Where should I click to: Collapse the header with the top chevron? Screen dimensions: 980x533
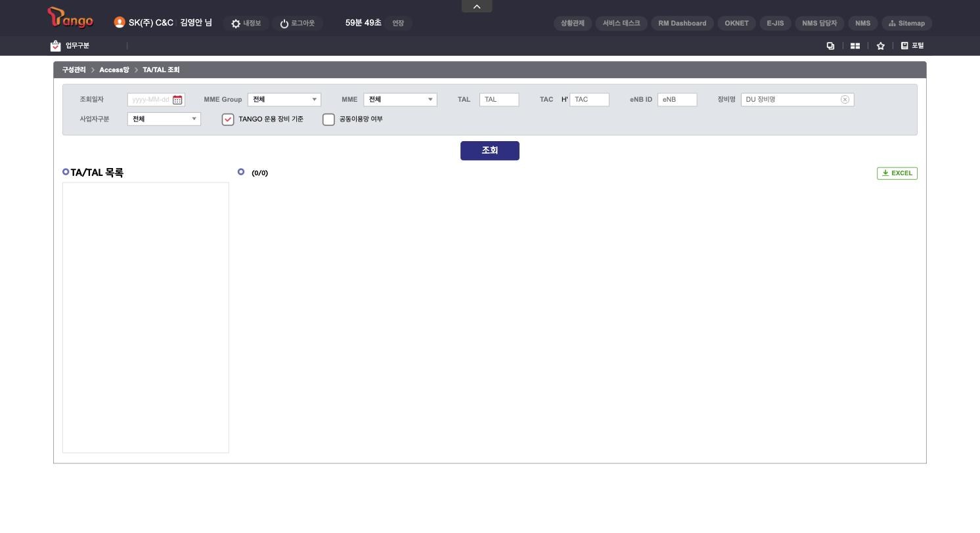[x=477, y=7]
